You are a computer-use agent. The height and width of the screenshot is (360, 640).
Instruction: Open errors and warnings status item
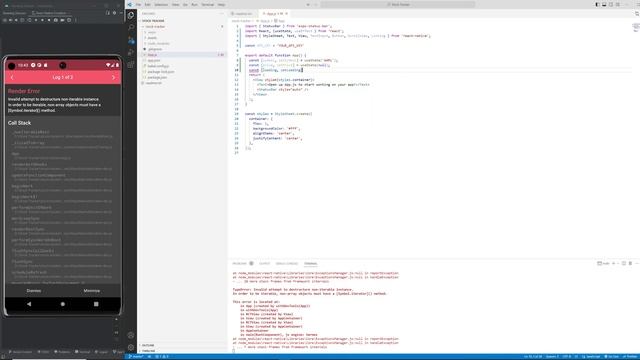click(x=162, y=357)
